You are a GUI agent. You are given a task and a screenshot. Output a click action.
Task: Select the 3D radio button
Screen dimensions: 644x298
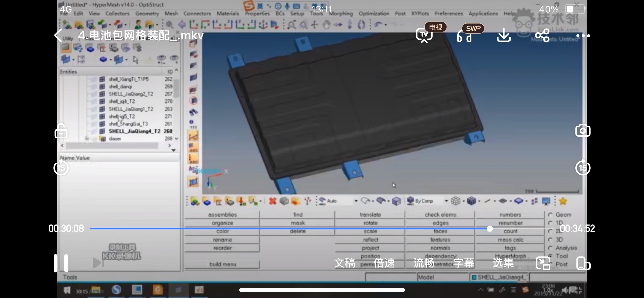coord(550,240)
